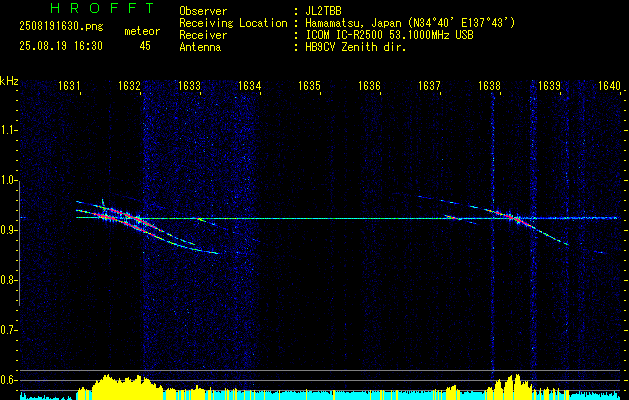
Task: Click the 1639 time axis marker
Action: point(549,85)
